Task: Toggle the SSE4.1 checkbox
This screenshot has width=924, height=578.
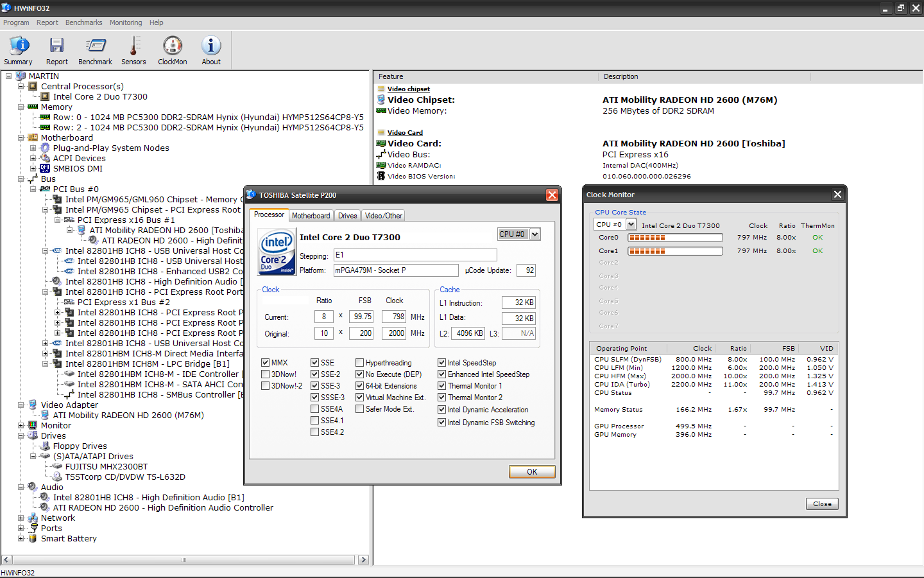Action: tap(315, 421)
